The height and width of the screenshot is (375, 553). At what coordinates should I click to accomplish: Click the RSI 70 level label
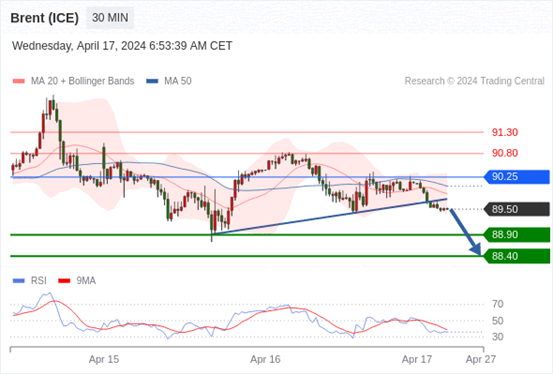498,304
